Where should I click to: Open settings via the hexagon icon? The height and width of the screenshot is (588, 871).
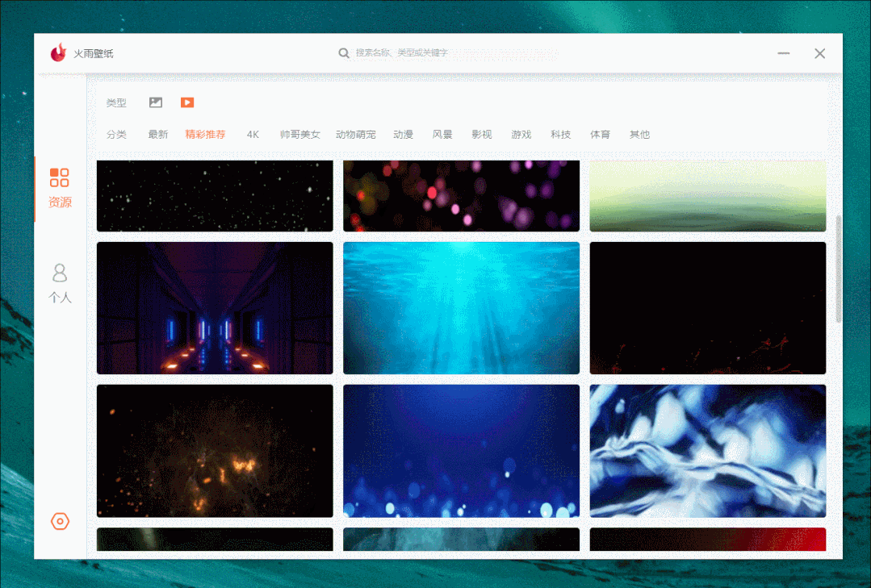[x=60, y=521]
